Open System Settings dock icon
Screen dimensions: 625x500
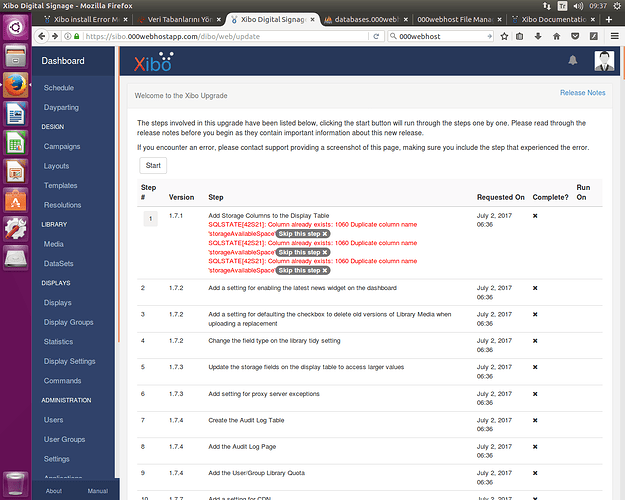click(16, 229)
